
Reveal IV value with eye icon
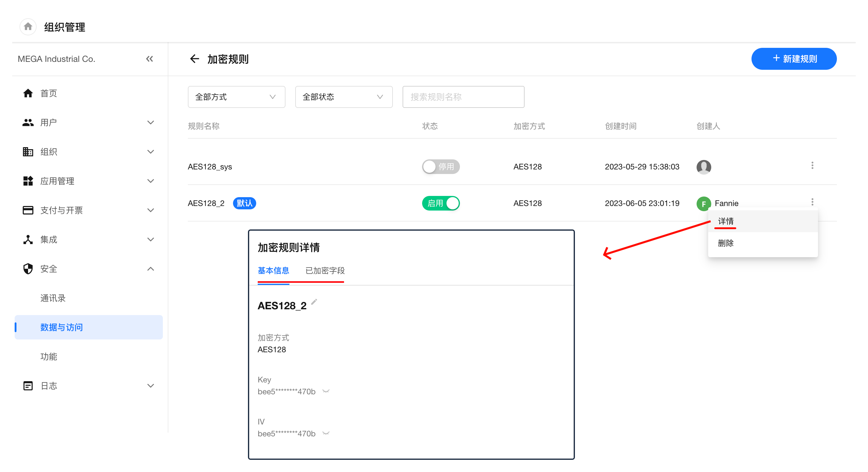pos(326,433)
